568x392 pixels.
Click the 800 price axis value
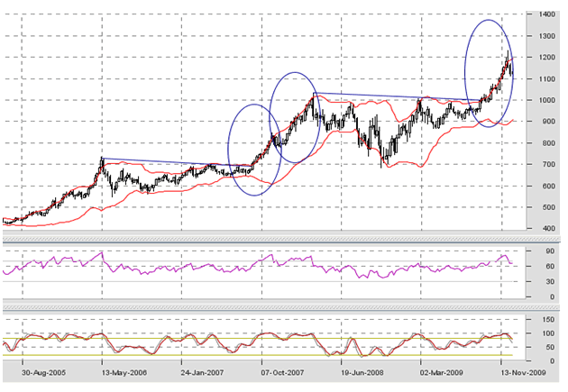549,143
